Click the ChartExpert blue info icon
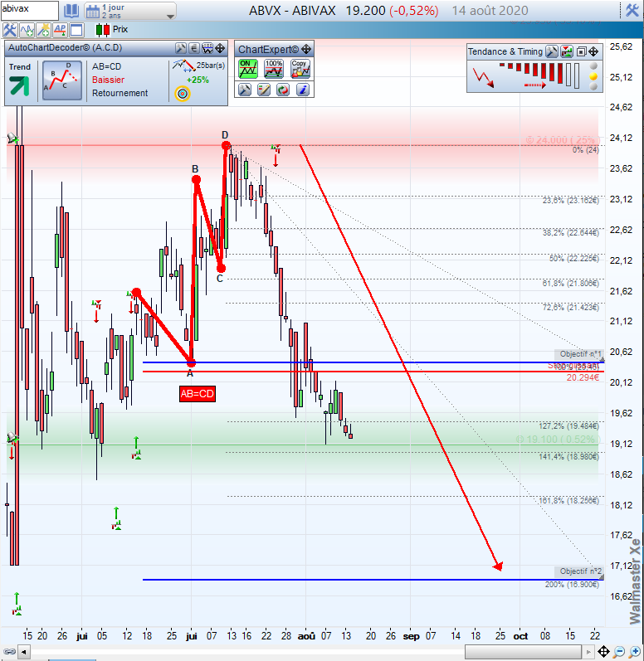This screenshot has height=661, width=644. pos(302,90)
